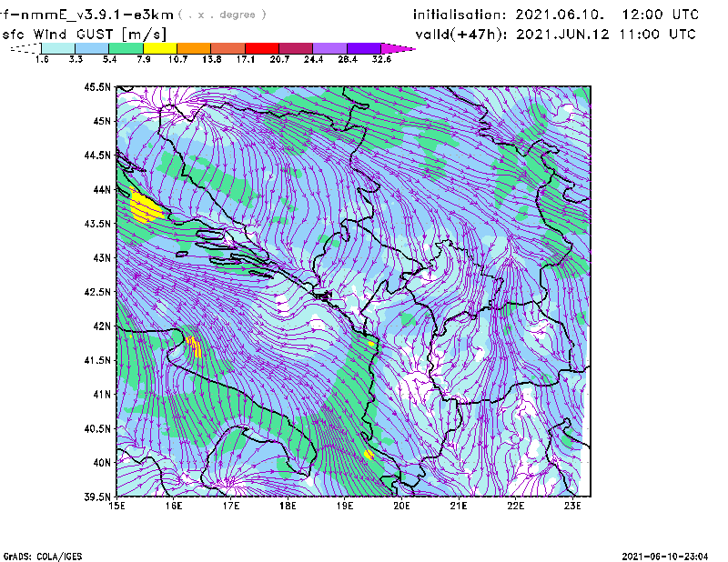The height and width of the screenshot is (562, 728).
Task: Click the 5.4 colorbar value label
Action: click(109, 59)
